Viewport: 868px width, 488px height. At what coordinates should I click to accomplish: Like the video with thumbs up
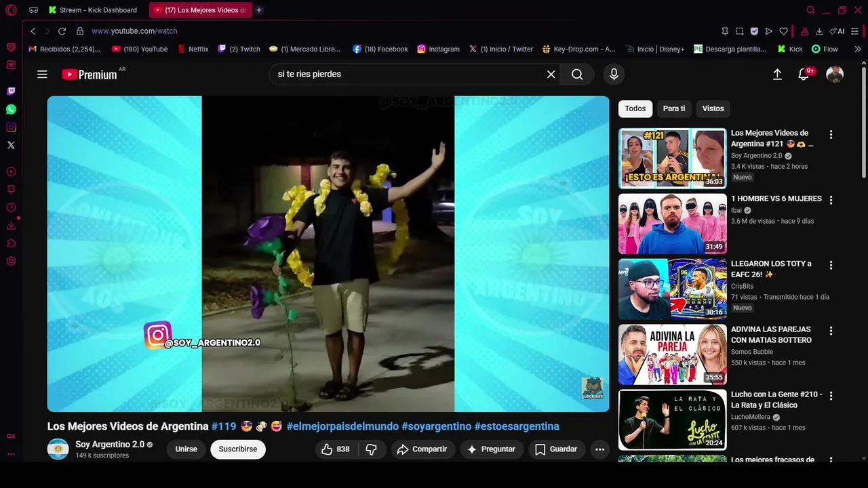[x=336, y=449]
